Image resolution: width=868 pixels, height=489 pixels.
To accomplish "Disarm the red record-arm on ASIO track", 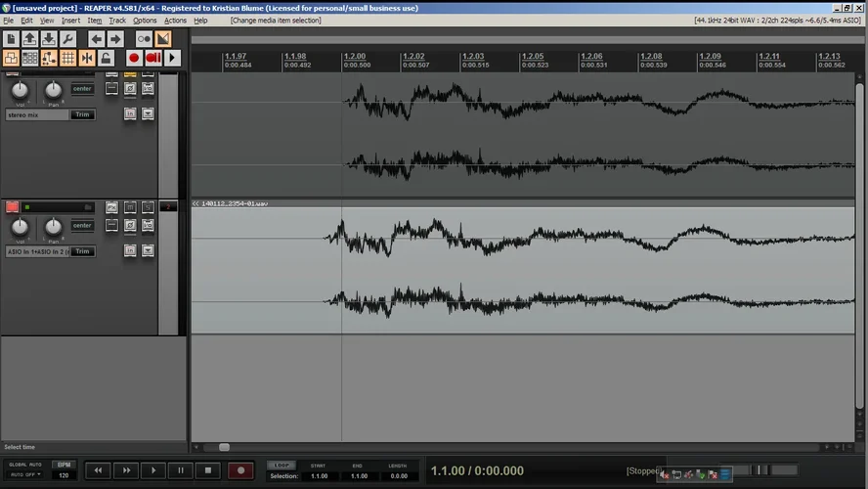I will tap(13, 207).
